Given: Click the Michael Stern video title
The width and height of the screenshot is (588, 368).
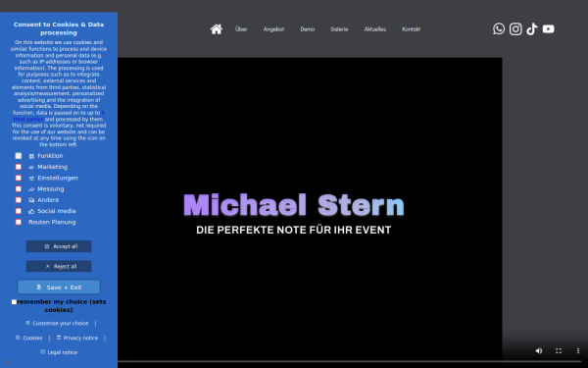Looking at the screenshot, I should click(x=294, y=205).
